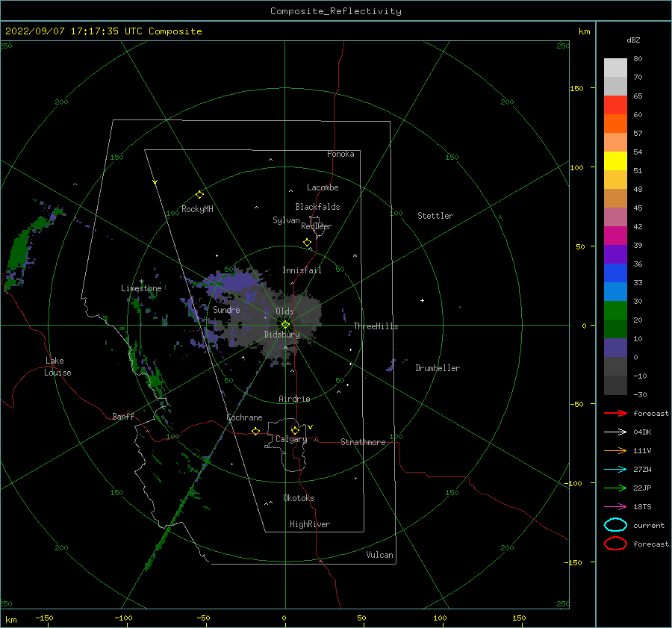
Task: Click the yellow diamond marker beside RockyMH
Action: tap(199, 195)
